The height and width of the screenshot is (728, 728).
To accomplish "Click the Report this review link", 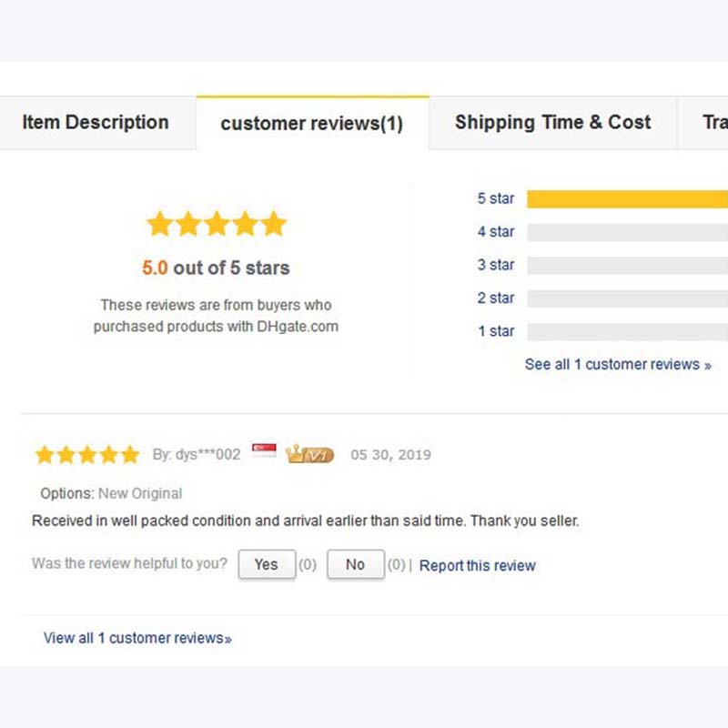I will 478,566.
